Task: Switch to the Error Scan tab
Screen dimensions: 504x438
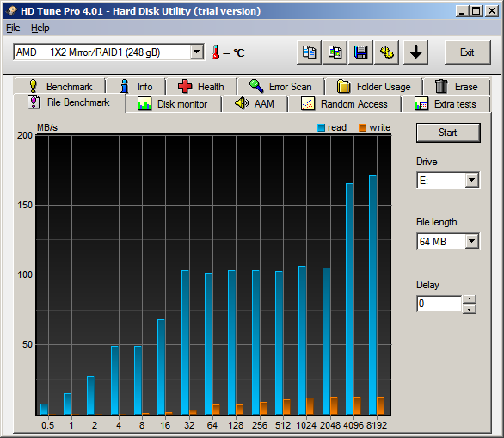Action: pos(280,87)
